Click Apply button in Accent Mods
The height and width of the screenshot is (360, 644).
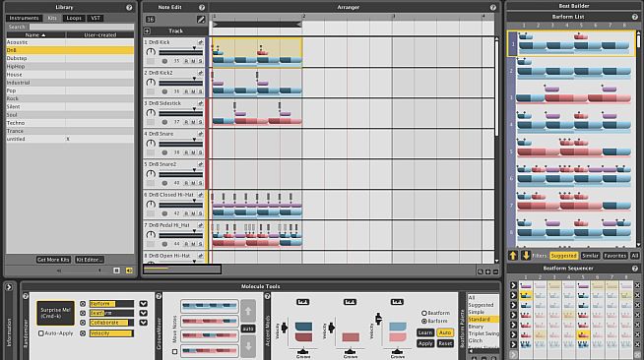pyautogui.click(x=425, y=343)
